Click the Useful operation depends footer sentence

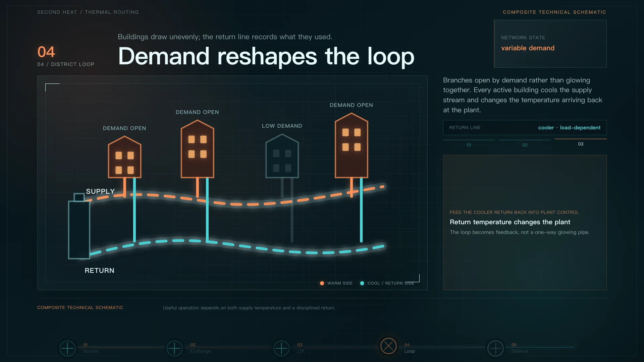pyautogui.click(x=249, y=308)
